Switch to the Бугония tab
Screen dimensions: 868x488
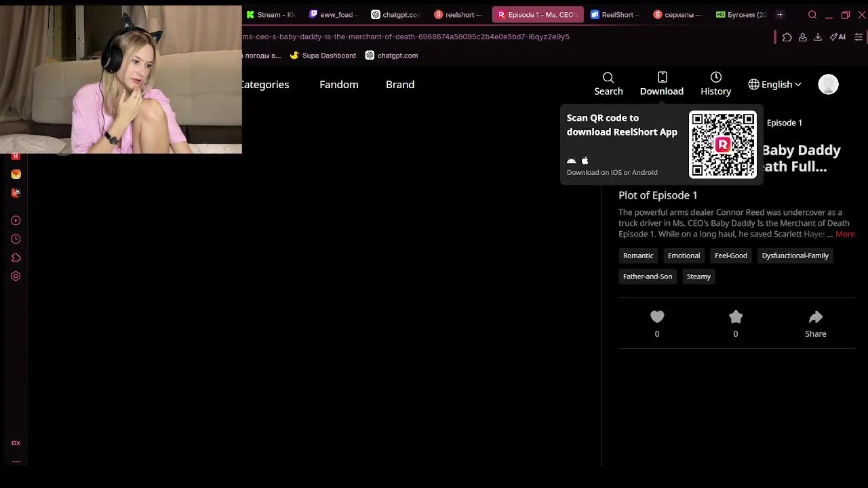pyautogui.click(x=741, y=15)
